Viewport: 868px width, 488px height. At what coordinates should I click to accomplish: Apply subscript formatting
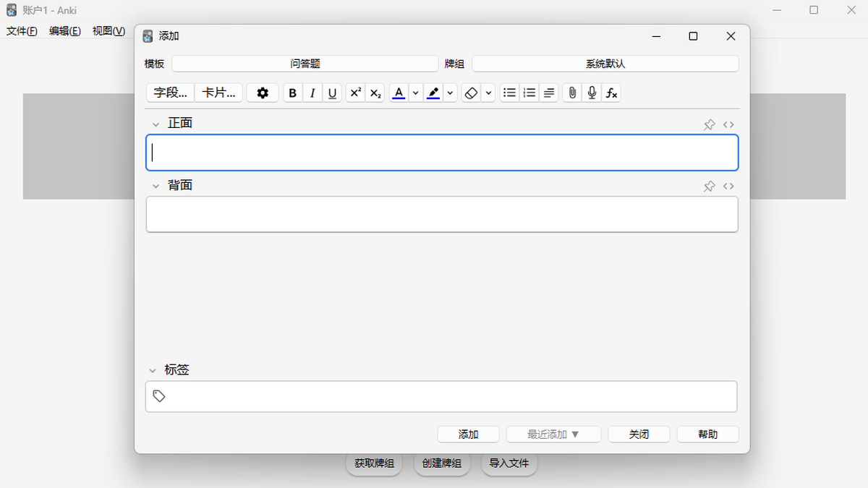pos(375,93)
